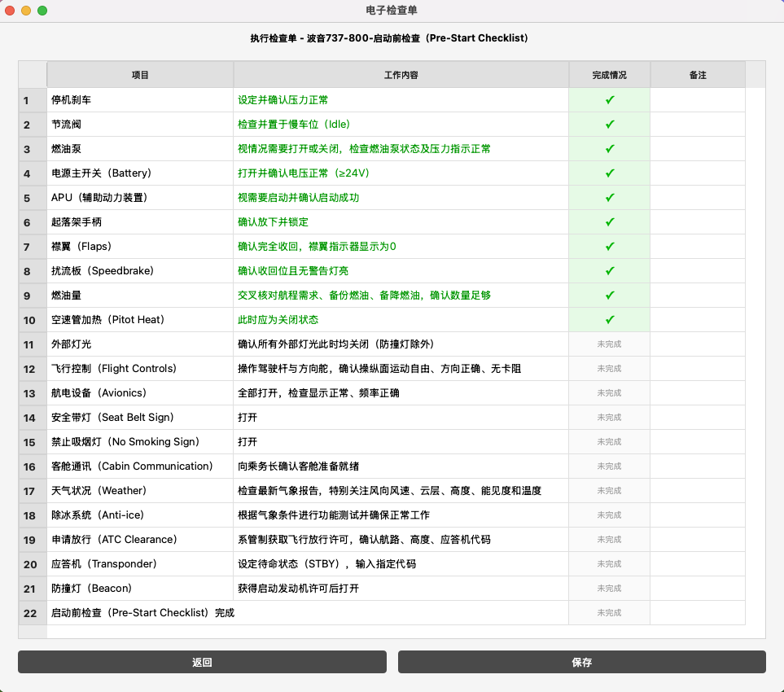Select row number 18 header
The height and width of the screenshot is (692, 784).
click(33, 515)
